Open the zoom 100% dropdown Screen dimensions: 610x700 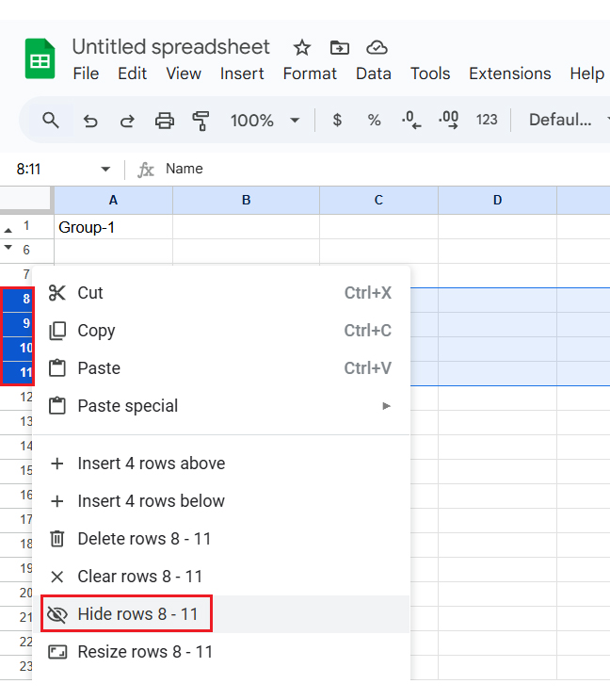tap(265, 121)
